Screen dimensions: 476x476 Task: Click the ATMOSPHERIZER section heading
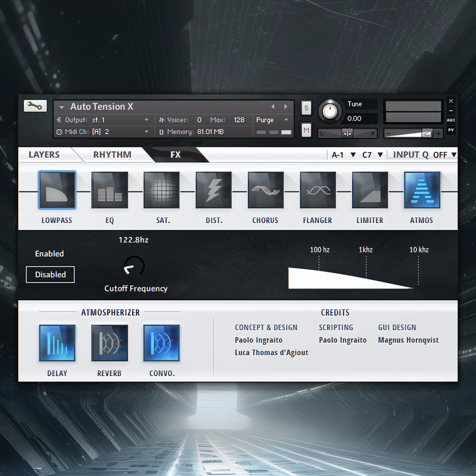point(111,312)
